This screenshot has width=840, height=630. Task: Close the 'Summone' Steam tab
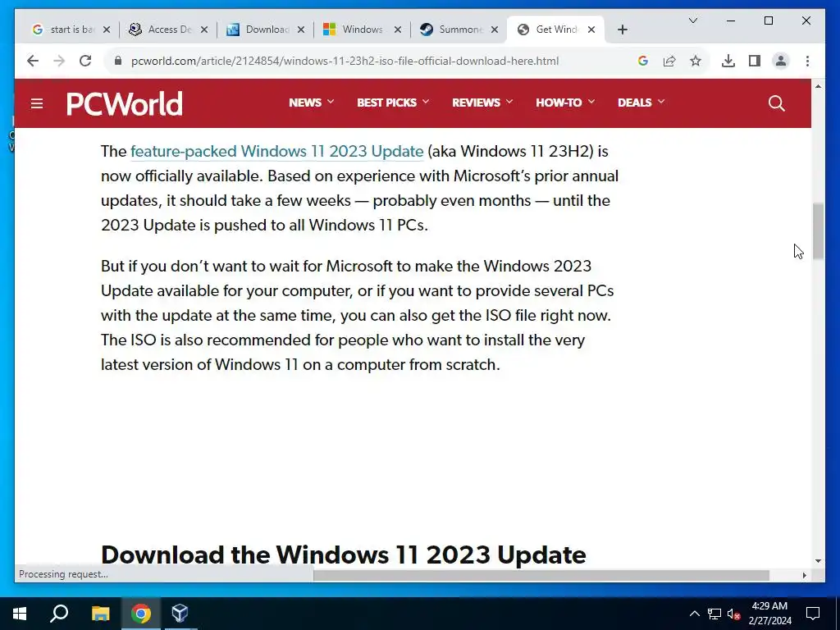495,30
